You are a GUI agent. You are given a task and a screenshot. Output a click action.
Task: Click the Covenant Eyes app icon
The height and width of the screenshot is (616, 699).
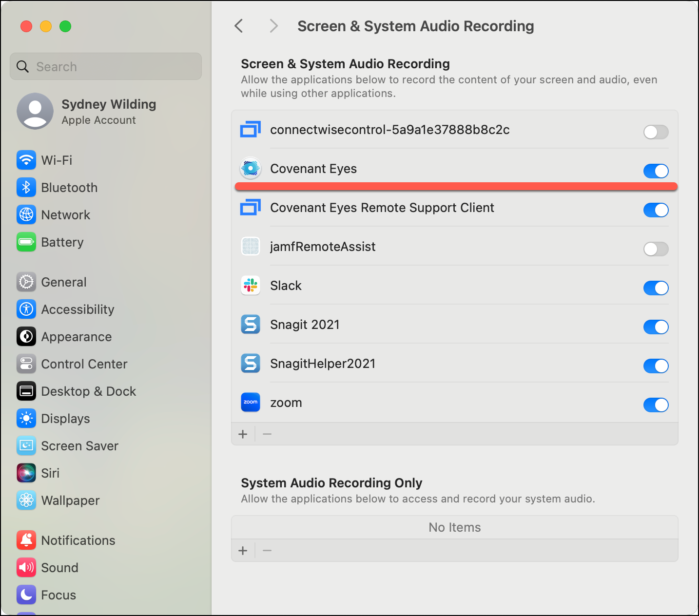(251, 169)
